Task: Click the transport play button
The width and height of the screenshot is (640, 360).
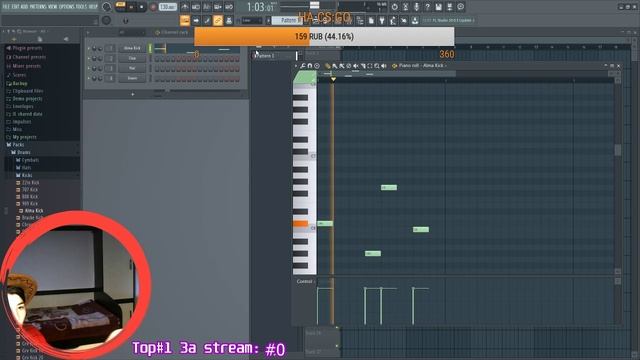Action: [131, 7]
